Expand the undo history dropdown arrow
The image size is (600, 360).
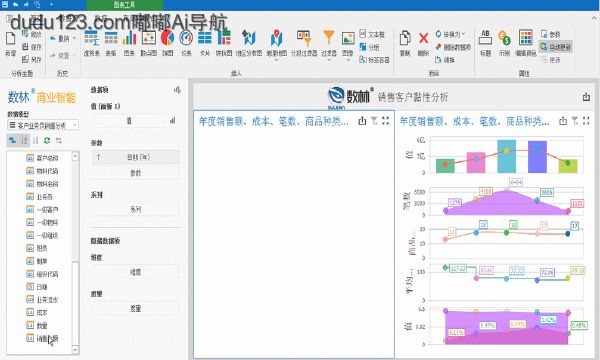74,39
